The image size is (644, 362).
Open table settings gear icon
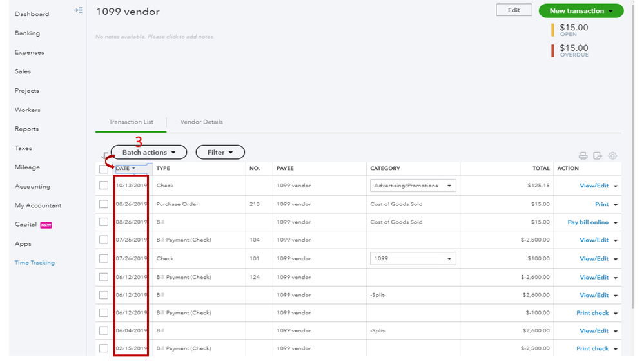click(612, 156)
